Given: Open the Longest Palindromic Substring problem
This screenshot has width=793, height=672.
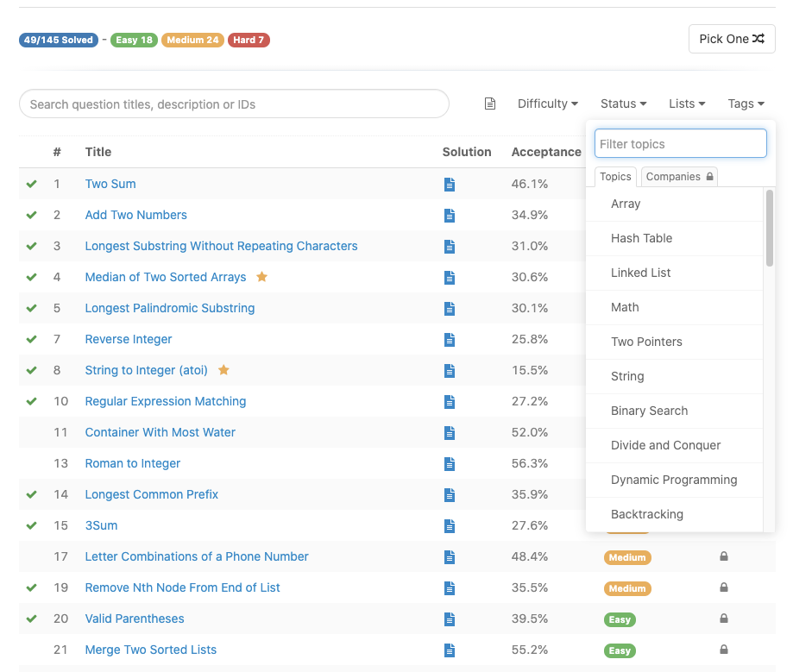Looking at the screenshot, I should click(170, 308).
